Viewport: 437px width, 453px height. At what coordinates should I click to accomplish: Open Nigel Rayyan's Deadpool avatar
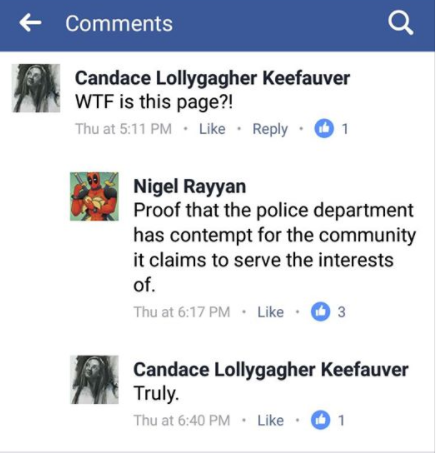point(94,196)
